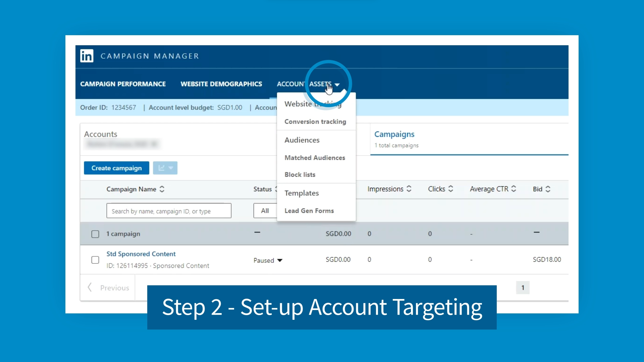Click the Accounts panel heading
The image size is (644, 362).
(100, 134)
